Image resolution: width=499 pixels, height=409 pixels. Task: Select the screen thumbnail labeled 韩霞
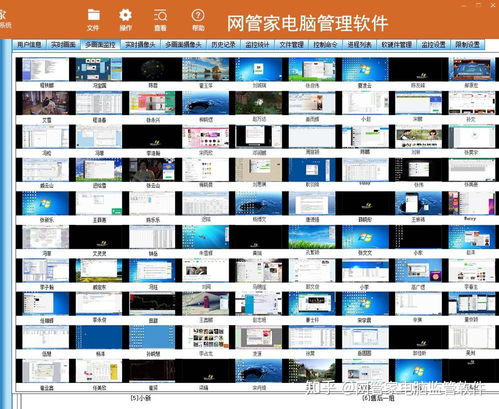(x=152, y=69)
